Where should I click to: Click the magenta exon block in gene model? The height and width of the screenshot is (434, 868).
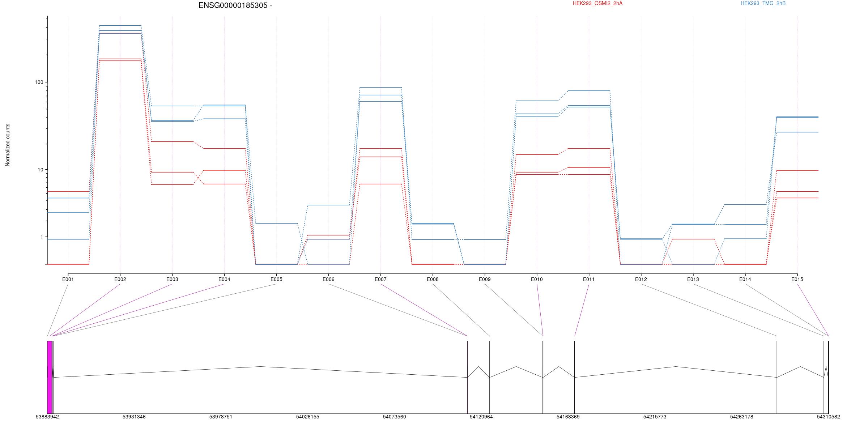50,377
